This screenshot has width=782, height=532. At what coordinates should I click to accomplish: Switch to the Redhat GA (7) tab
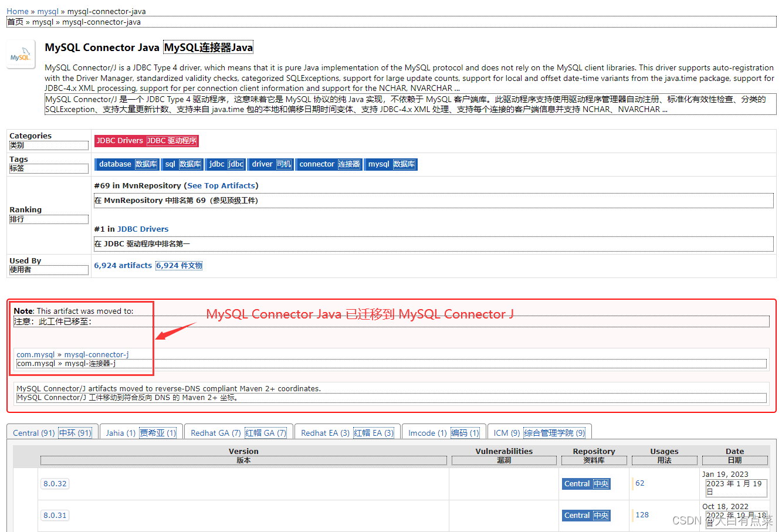coord(239,433)
